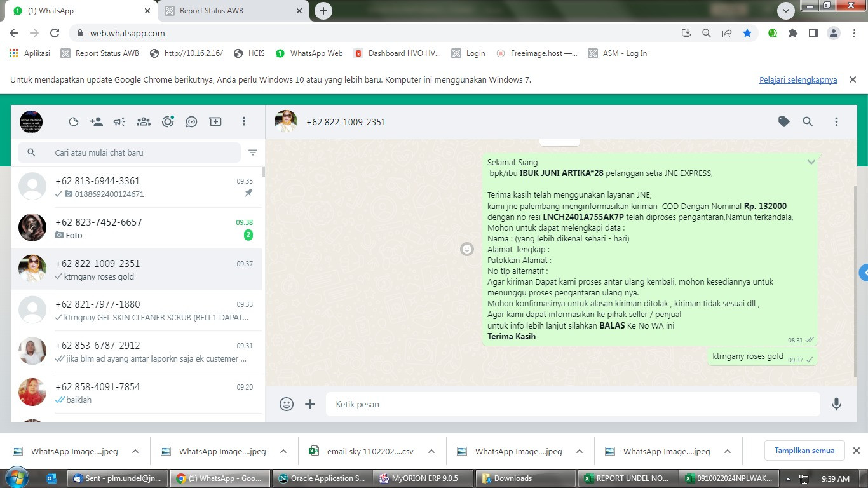Screen dimensions: 868x488
Task: Open the ASM - Log In bookmark
Action: point(618,53)
